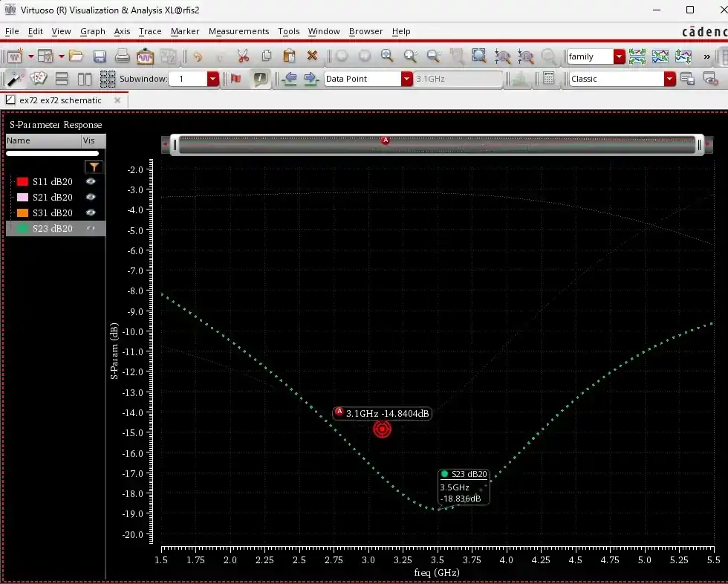Click the next data point right arrow

coord(311,79)
